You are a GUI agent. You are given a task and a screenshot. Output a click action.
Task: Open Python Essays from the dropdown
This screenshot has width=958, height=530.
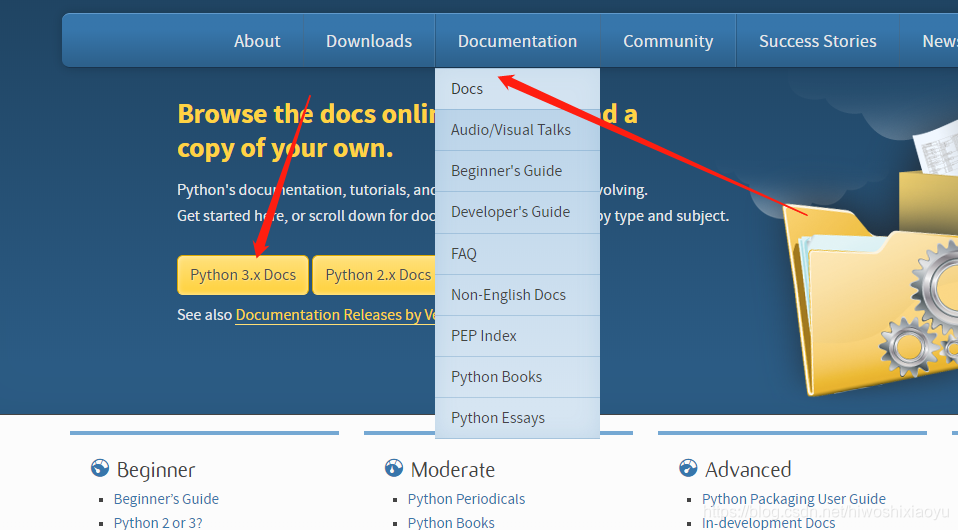[517, 418]
